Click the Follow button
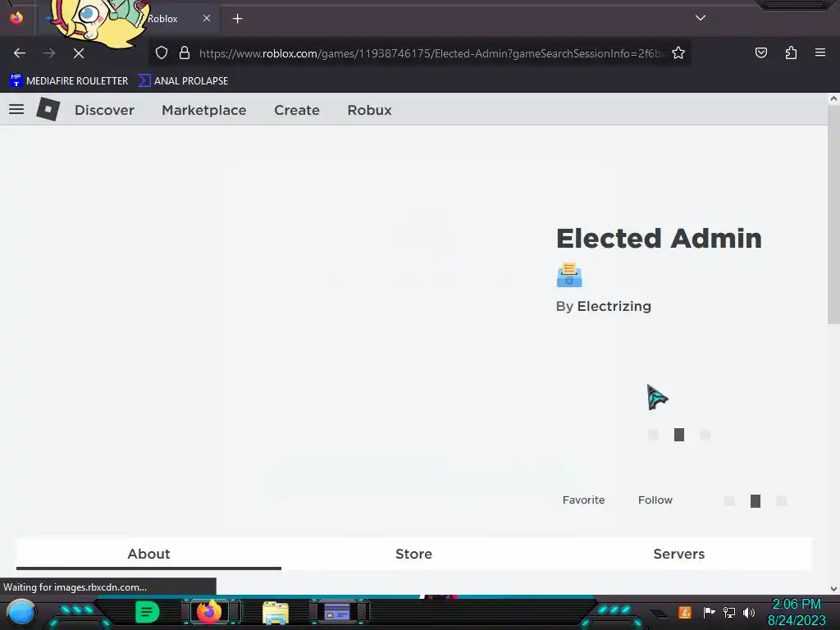840x630 pixels. coord(655,500)
